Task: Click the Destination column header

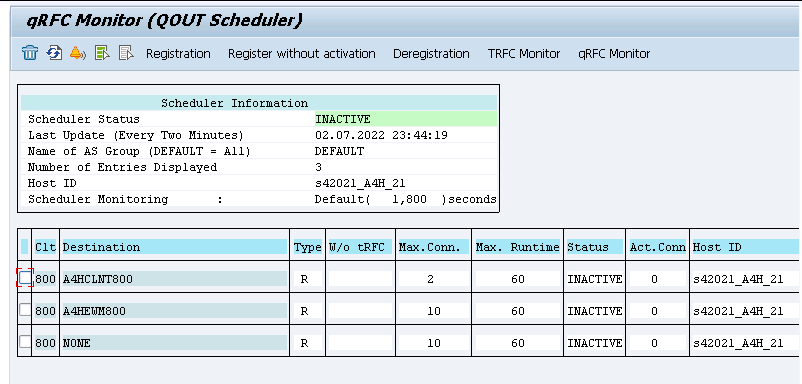Action: [174, 247]
